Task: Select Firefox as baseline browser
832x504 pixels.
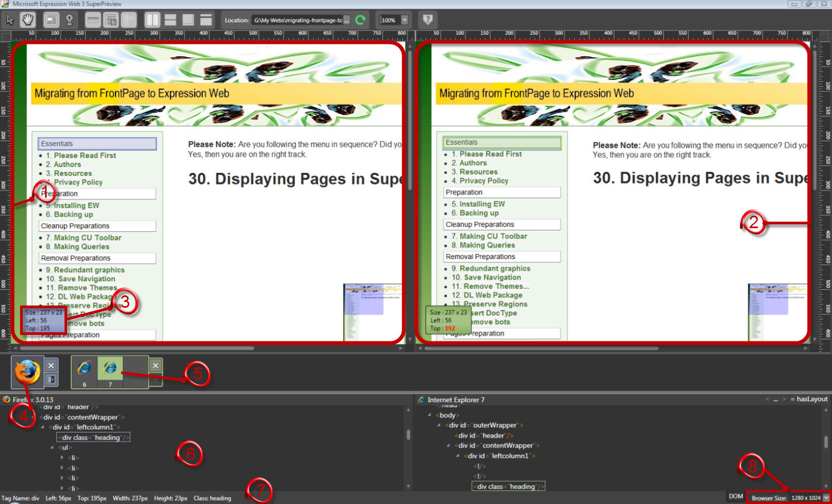Action: [x=27, y=372]
